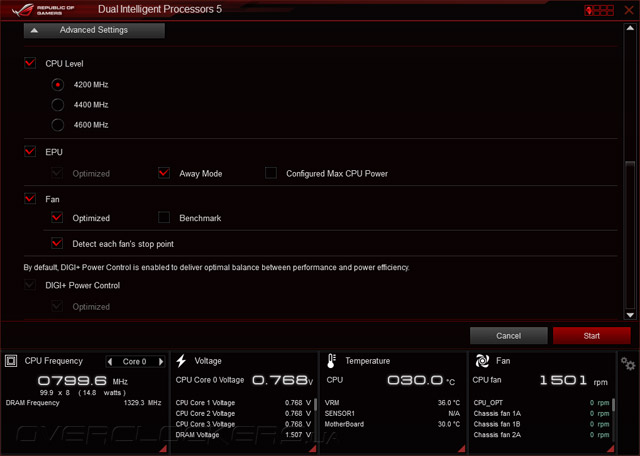Click the CPU Core 1 Voltage row
The image size is (640, 456).
pos(243,403)
